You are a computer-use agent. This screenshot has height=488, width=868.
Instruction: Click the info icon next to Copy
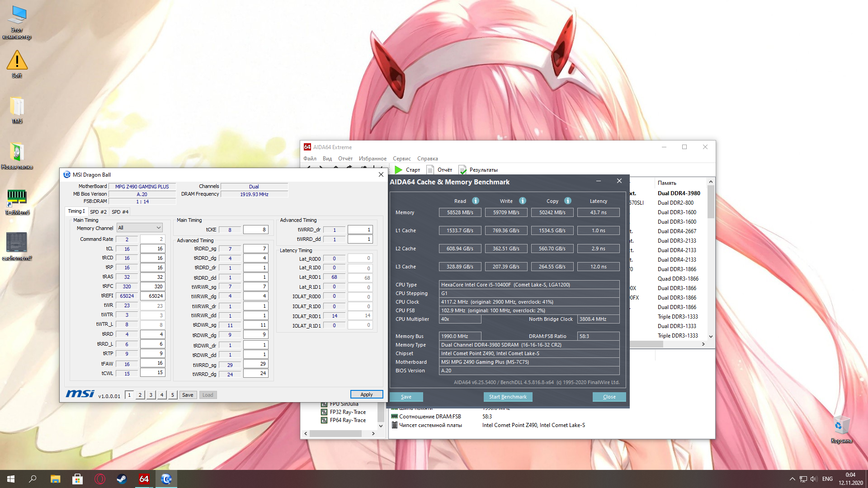pos(568,201)
